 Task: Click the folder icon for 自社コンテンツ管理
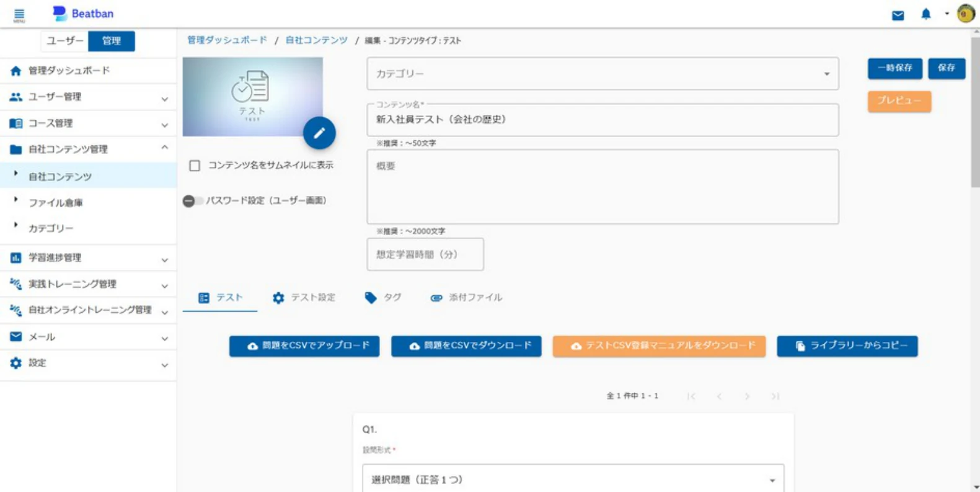(16, 150)
